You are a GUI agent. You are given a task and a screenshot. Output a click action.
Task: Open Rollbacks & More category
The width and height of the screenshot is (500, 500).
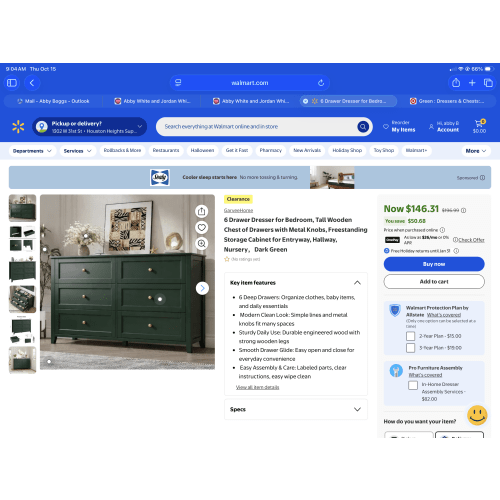click(x=122, y=151)
